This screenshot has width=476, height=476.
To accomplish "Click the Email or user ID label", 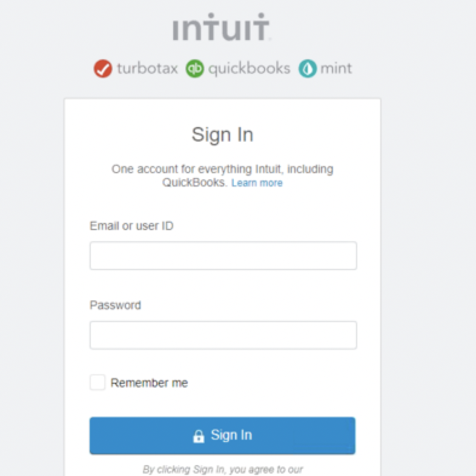I will [131, 226].
